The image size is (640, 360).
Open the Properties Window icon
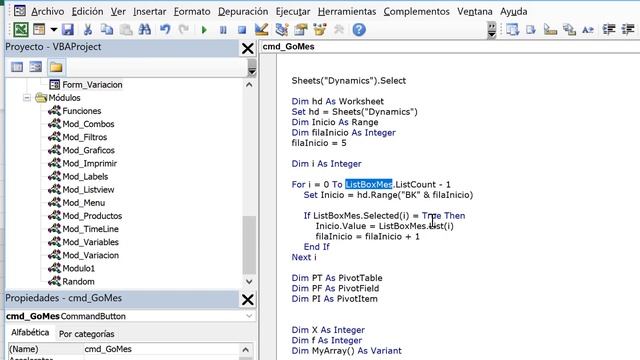click(x=301, y=30)
